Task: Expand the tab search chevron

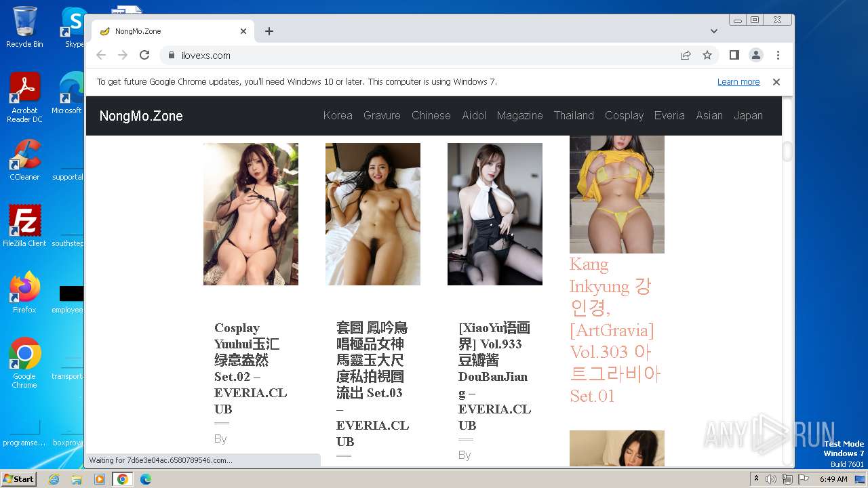Action: 714,31
